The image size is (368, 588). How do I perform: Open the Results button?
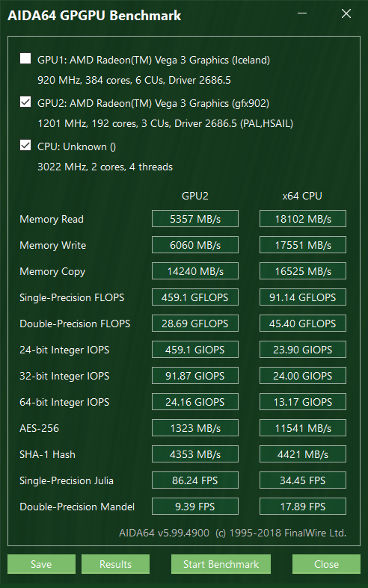coord(115,564)
